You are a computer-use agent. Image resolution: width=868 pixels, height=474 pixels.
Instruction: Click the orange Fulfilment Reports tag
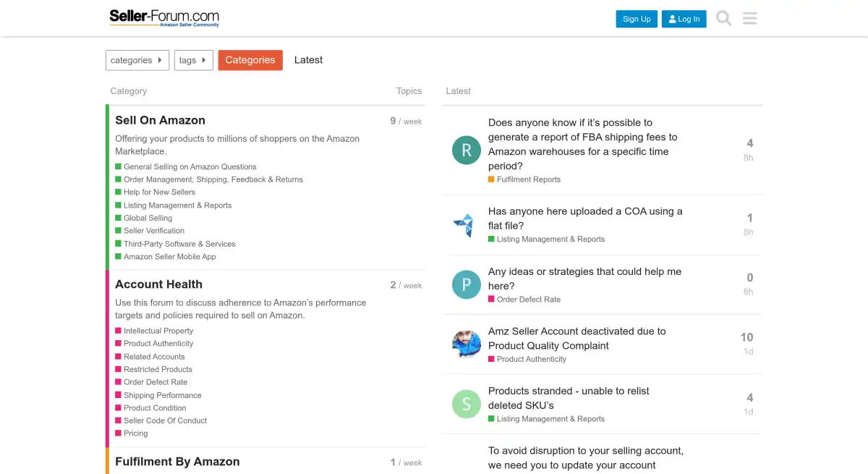[528, 179]
